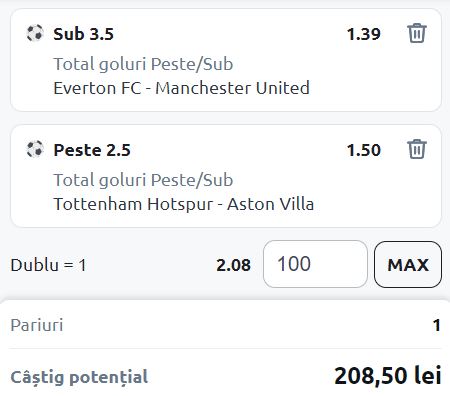Click the 1.39 odds value
The width and height of the screenshot is (450, 396).
[x=364, y=34]
